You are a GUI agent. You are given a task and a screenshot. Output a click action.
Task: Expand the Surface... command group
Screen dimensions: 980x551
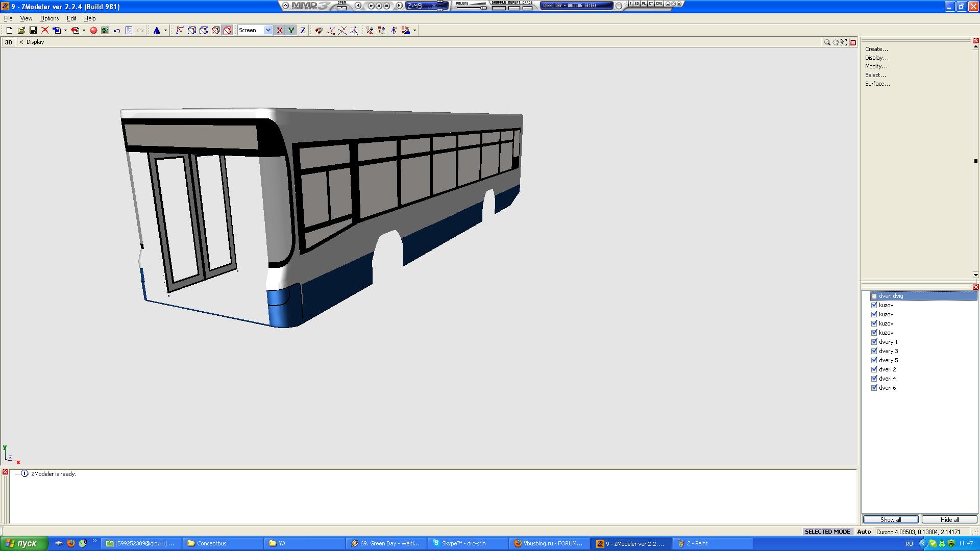[x=877, y=84]
